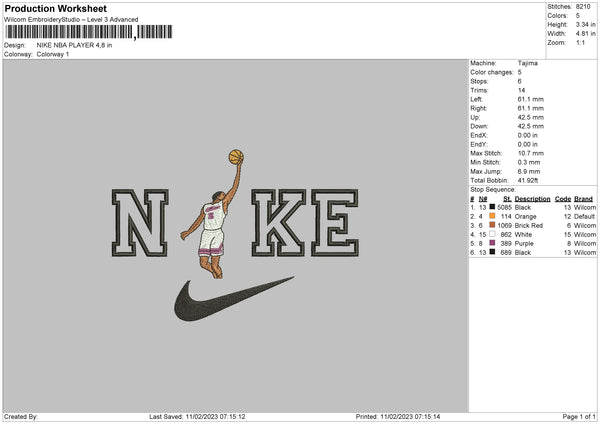Image resolution: width=600 pixels, height=424 pixels.
Task: Click the Max Stitch value '10.7 mm'
Action: tap(530, 153)
